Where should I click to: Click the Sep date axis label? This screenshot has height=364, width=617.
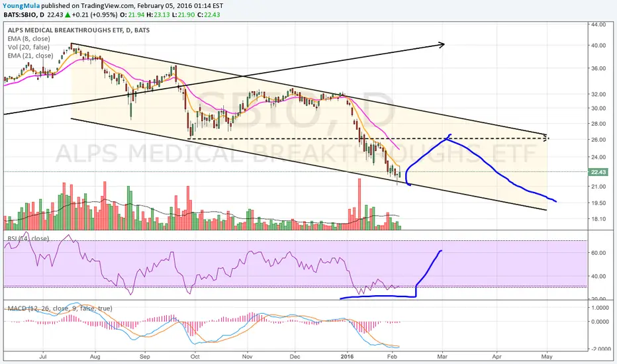point(145,357)
